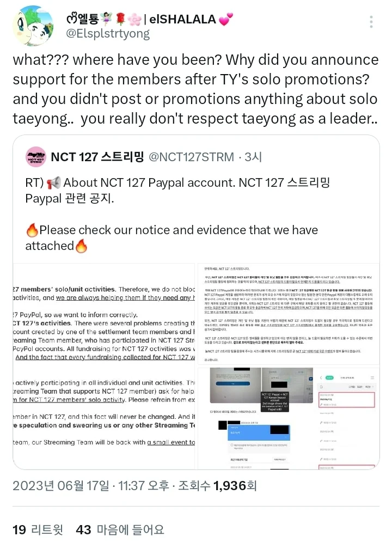Open the NCT 127 스트리밍 pink avatar

click(x=36, y=157)
